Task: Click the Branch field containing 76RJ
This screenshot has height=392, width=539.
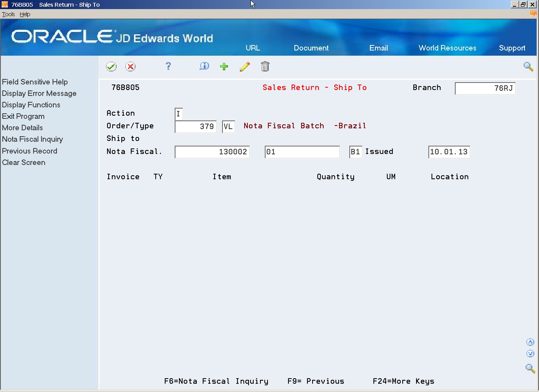Action: [x=485, y=88]
